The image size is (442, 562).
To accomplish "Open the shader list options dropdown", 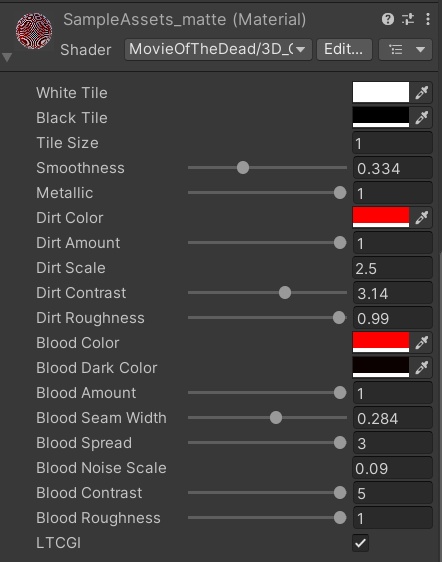I will point(405,49).
